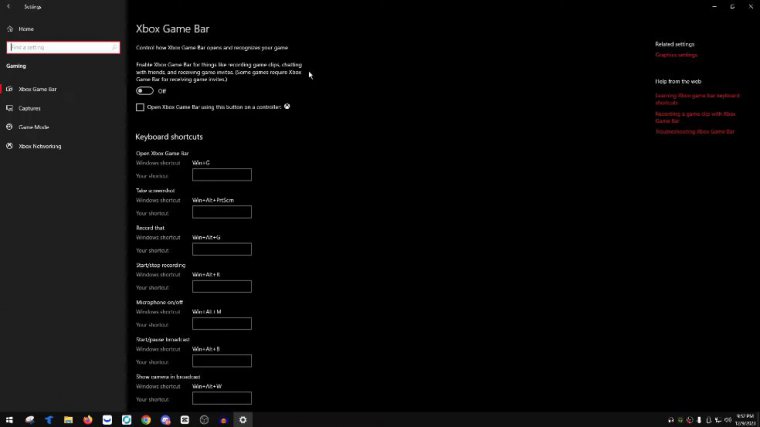Click the custom shortcut field for Start/stop recording
This screenshot has width=760, height=427.
tap(221, 287)
